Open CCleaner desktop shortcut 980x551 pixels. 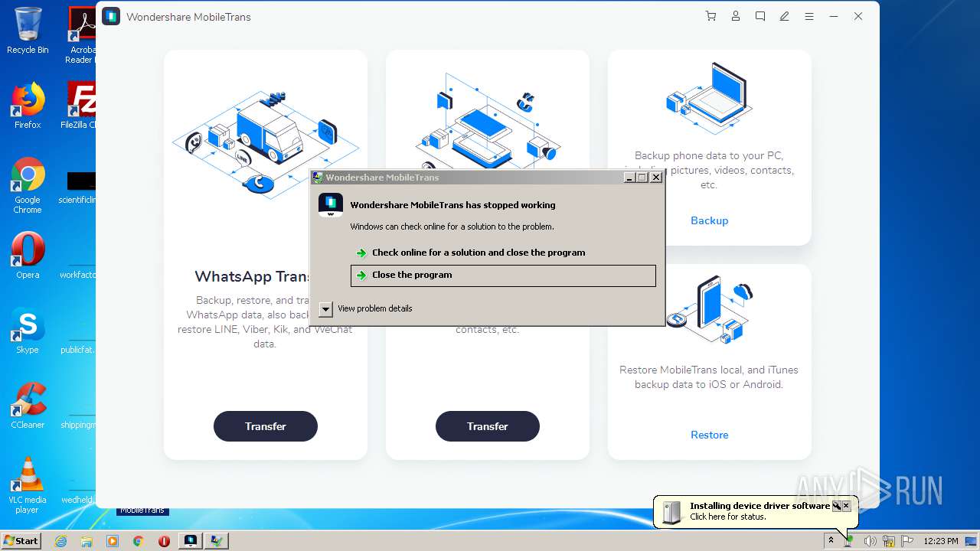point(28,406)
